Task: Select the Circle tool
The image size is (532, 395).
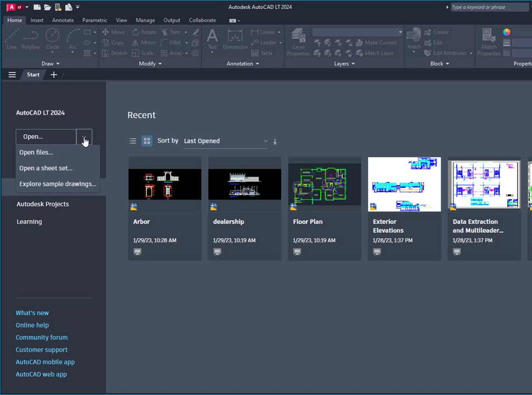Action: coord(52,39)
